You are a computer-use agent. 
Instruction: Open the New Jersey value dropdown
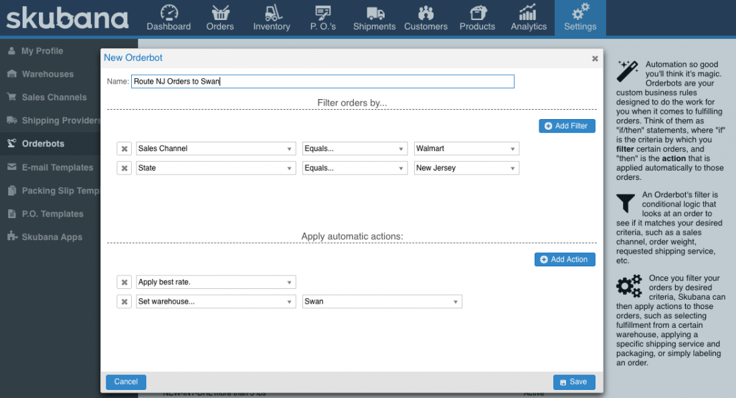[x=467, y=168]
